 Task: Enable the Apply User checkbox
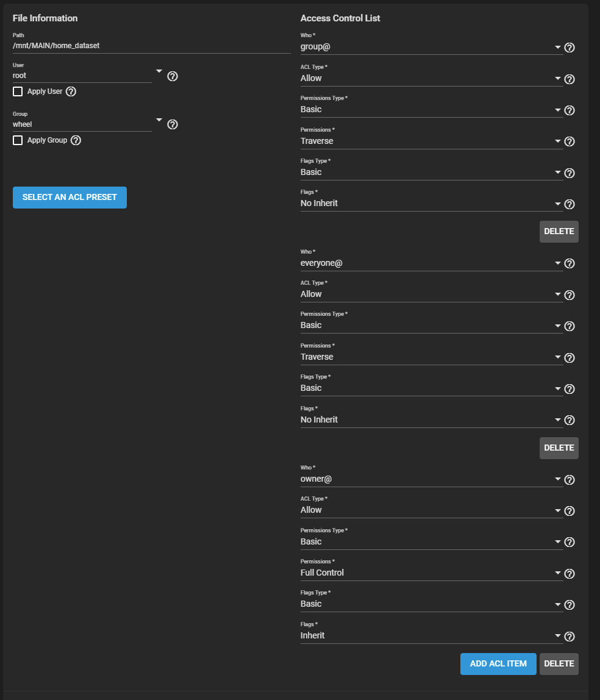click(x=18, y=91)
